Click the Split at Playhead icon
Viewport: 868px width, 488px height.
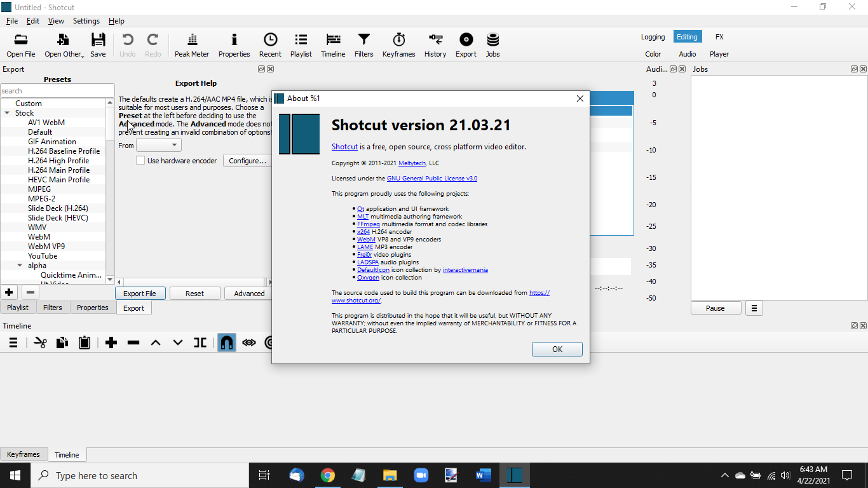pos(200,343)
